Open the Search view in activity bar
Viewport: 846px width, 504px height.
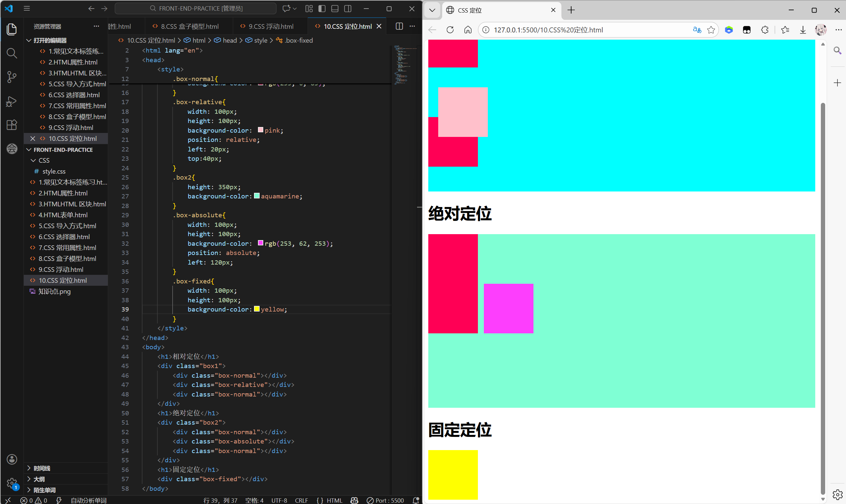tap(12, 53)
